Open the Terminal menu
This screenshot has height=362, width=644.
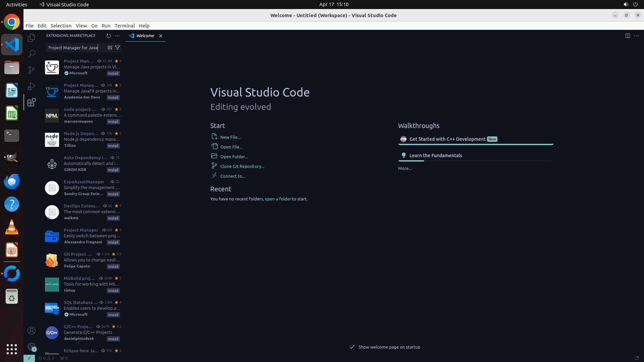point(124,26)
